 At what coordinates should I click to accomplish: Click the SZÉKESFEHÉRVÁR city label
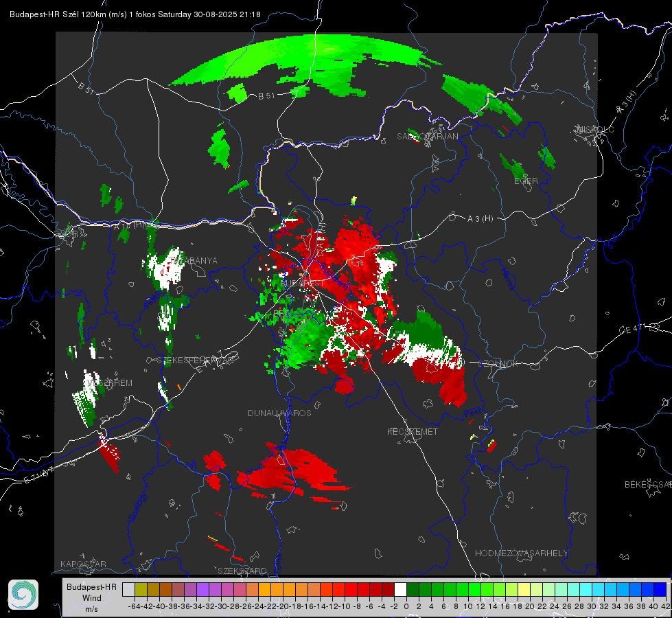[x=194, y=360]
